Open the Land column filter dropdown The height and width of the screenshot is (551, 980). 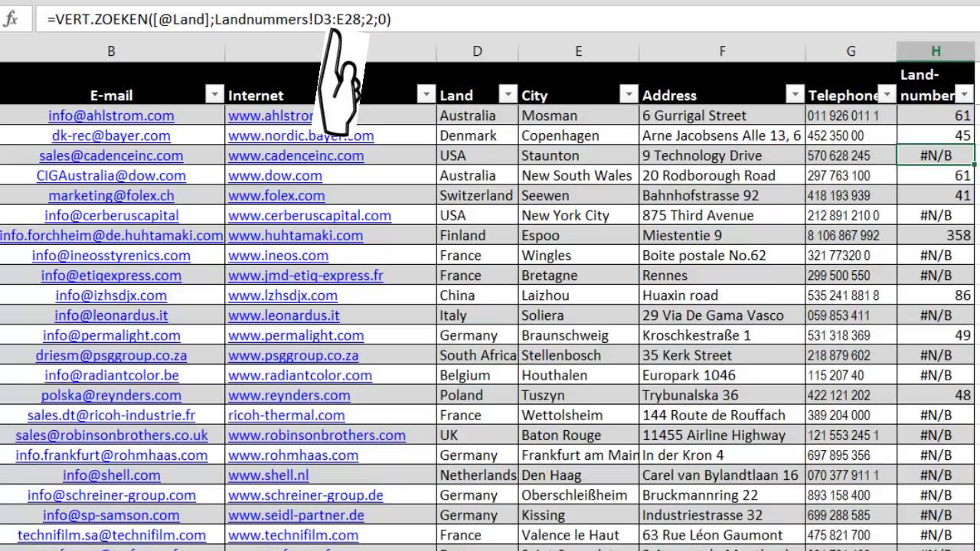click(508, 94)
